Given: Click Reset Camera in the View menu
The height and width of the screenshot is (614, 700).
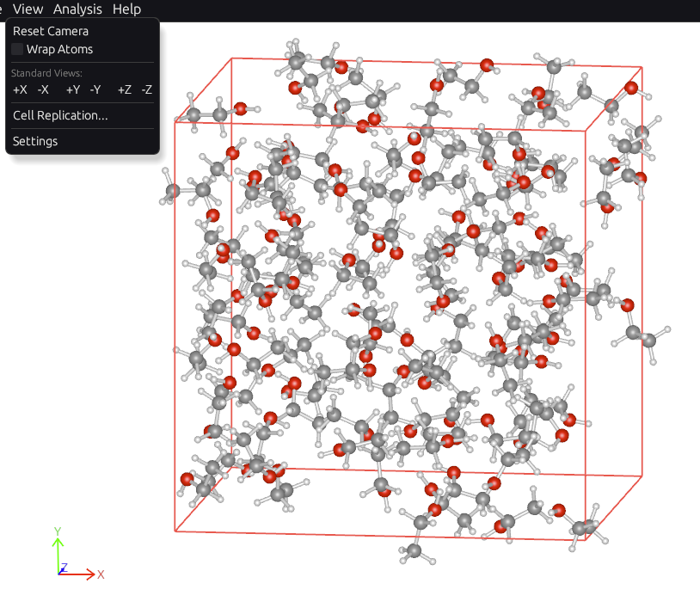Looking at the screenshot, I should pyautogui.click(x=51, y=31).
